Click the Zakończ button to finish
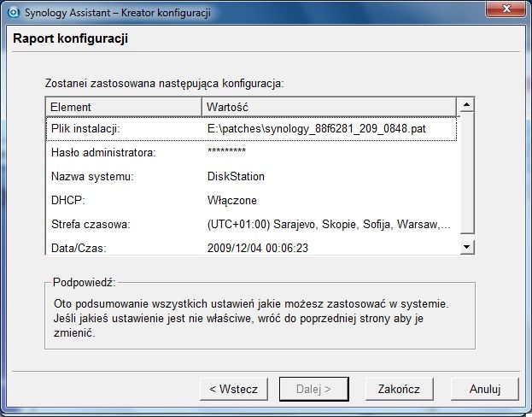The image size is (532, 417). 399,389
